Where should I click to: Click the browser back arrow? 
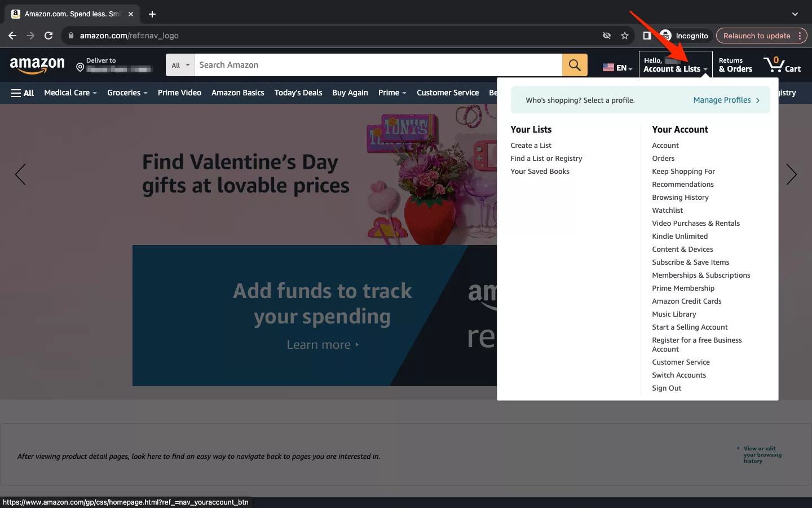coord(12,36)
